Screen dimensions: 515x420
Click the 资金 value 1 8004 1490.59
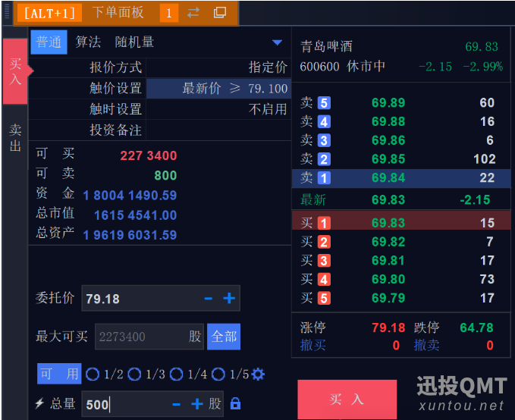130,196
